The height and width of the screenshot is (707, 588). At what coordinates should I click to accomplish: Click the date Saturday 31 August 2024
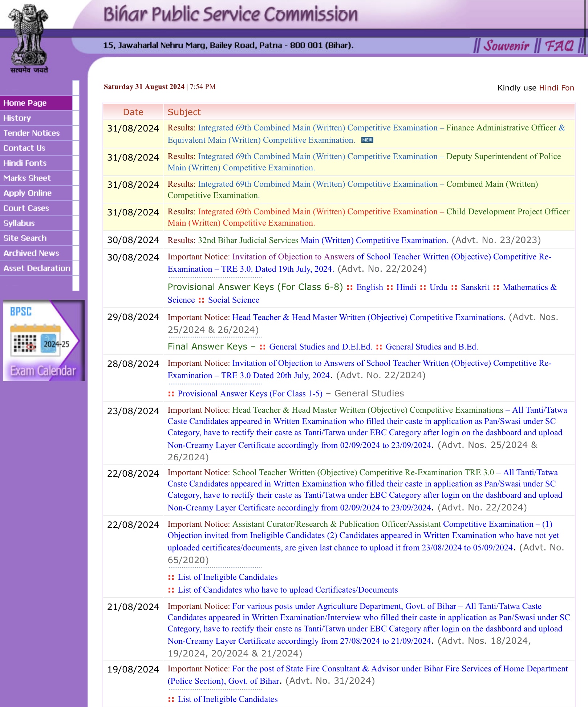[x=144, y=86]
